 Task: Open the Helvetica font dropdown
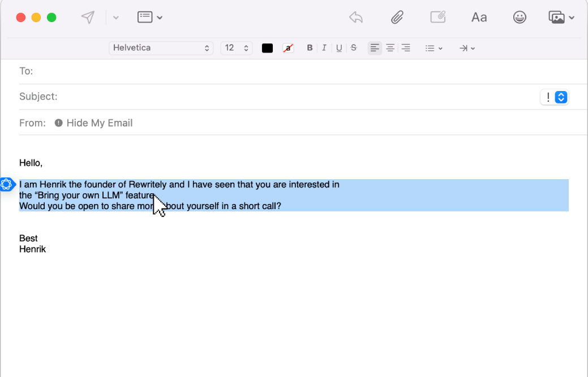(x=161, y=48)
